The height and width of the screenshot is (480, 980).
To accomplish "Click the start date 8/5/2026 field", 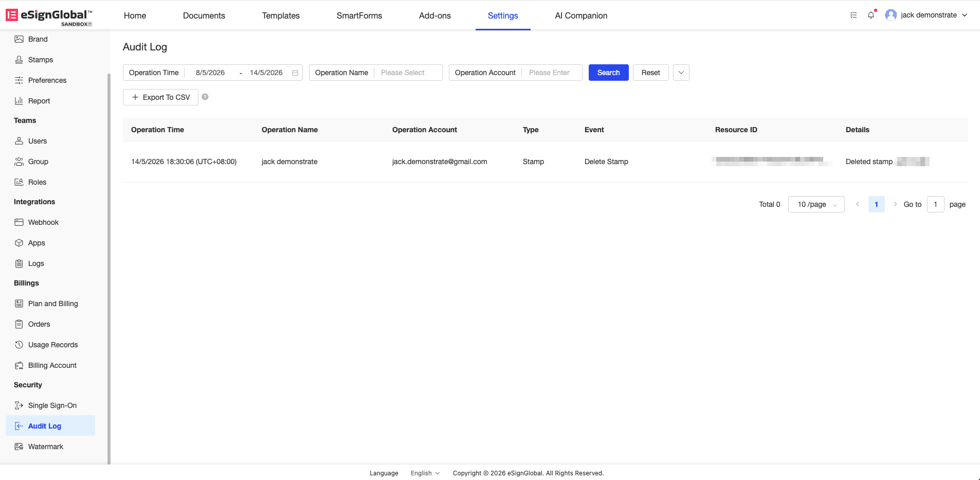I will tap(210, 73).
